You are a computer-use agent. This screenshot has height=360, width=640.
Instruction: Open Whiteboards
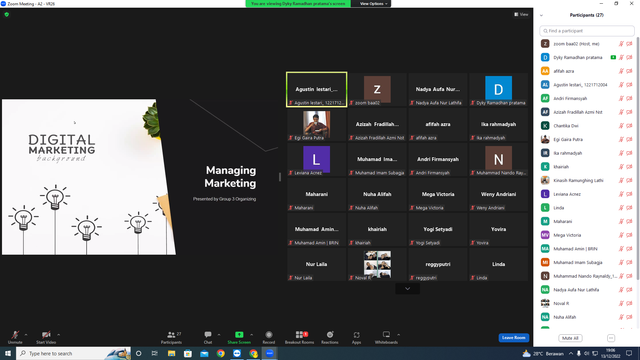point(386,337)
